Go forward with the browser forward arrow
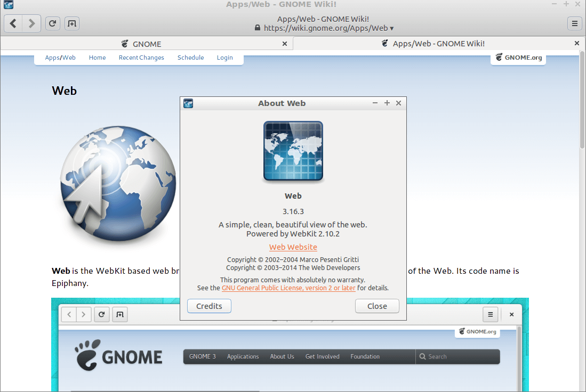The height and width of the screenshot is (392, 586). pos(32,23)
